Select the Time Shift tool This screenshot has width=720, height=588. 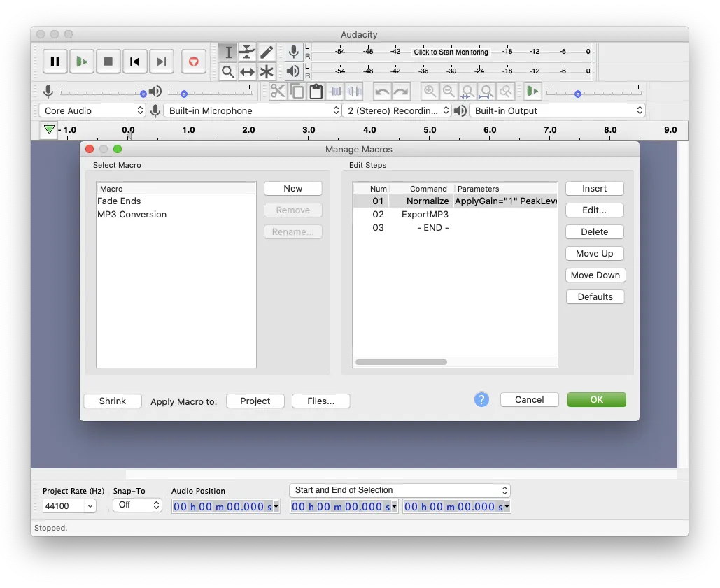tap(246, 71)
